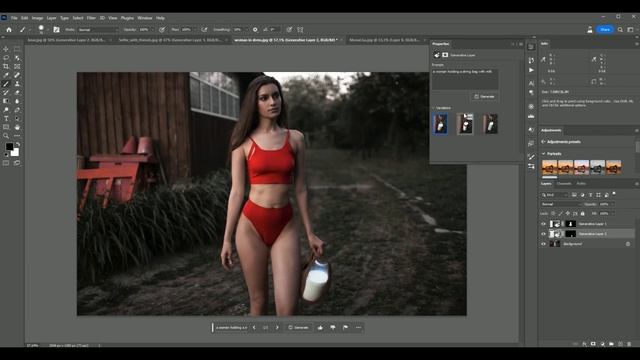Open brush settings panel toggle icon

(56, 29)
